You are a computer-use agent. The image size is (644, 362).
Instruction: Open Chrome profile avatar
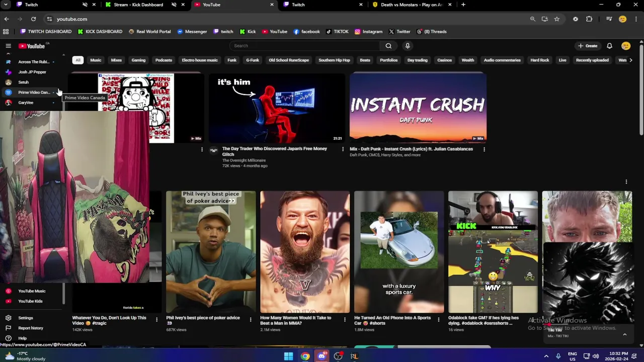point(622,19)
